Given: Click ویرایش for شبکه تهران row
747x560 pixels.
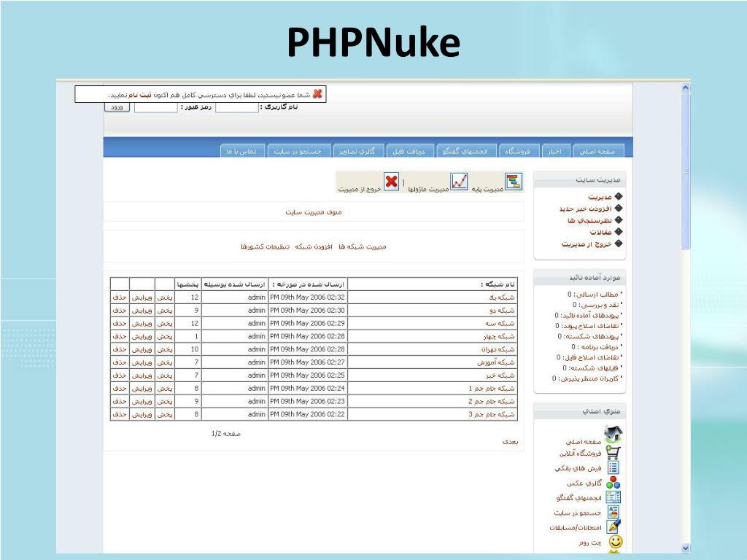Looking at the screenshot, I should click(x=142, y=349).
